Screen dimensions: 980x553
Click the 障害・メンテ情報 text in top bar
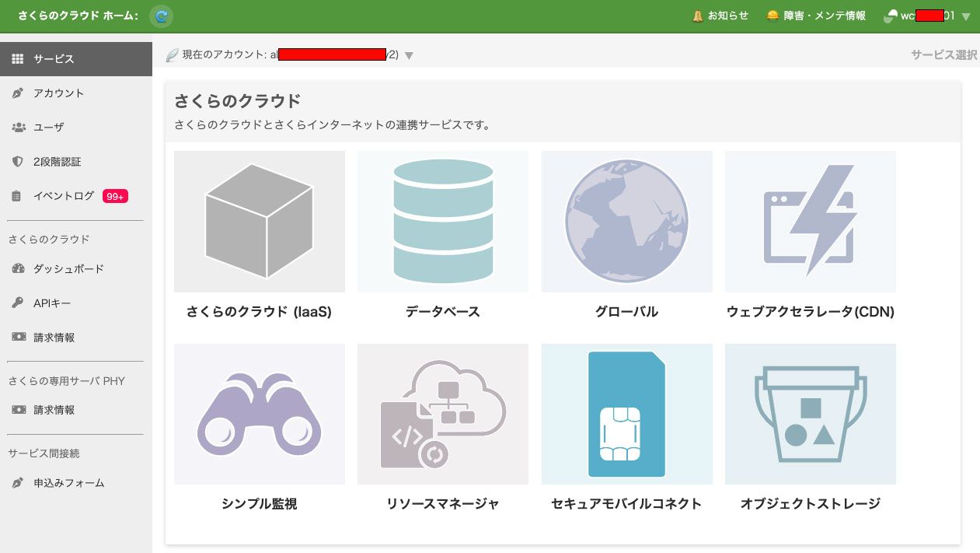[825, 16]
